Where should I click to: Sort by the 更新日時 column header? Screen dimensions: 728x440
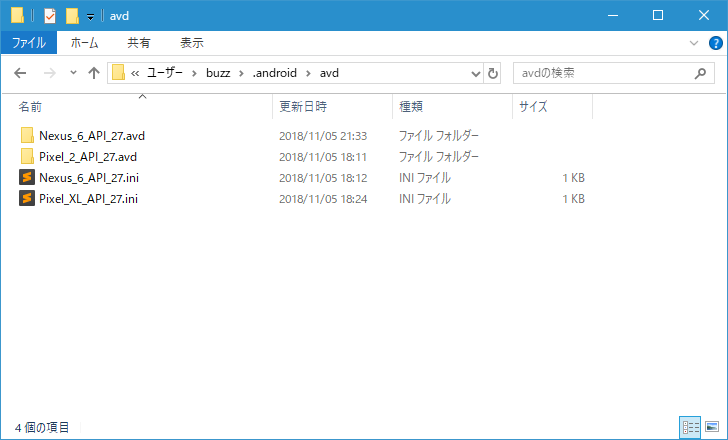point(303,107)
